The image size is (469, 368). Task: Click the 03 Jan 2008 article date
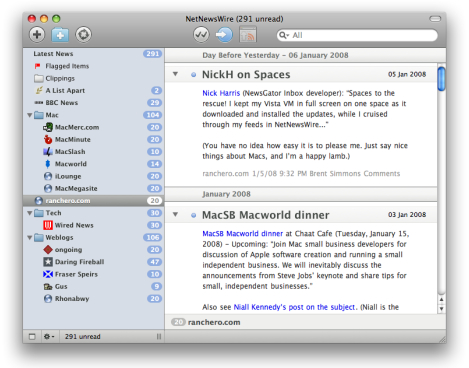(407, 215)
